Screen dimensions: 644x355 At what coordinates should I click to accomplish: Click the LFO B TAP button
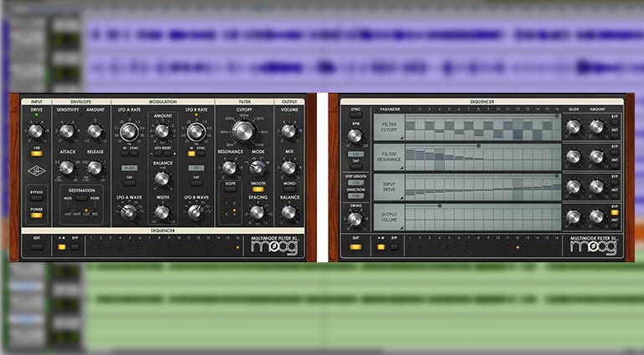point(197,183)
